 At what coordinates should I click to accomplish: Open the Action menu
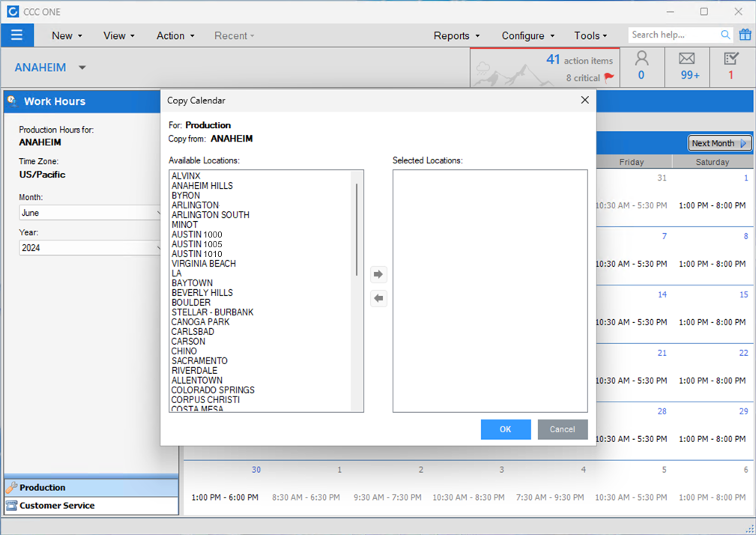tap(175, 36)
